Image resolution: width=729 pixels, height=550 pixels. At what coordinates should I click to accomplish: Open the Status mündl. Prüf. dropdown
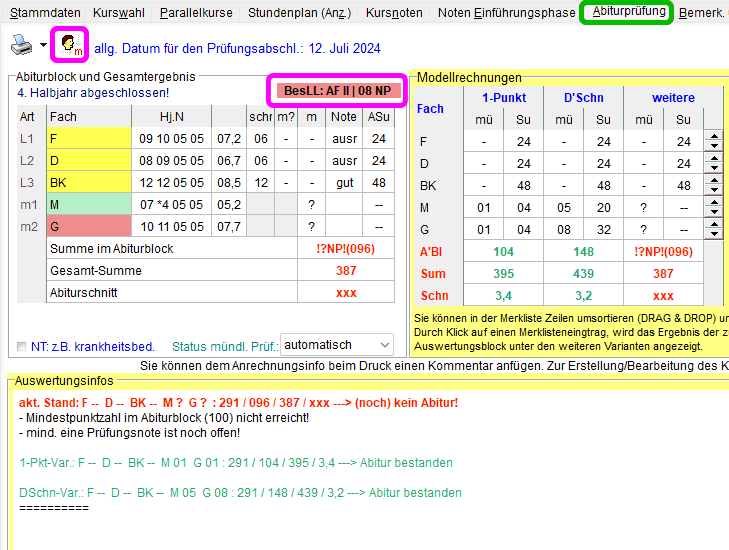click(x=336, y=345)
